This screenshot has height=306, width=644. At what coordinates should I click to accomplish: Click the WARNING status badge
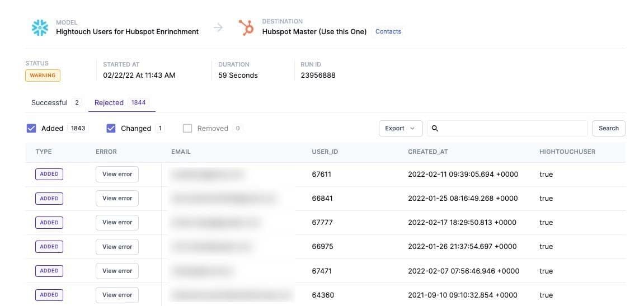[x=43, y=76]
